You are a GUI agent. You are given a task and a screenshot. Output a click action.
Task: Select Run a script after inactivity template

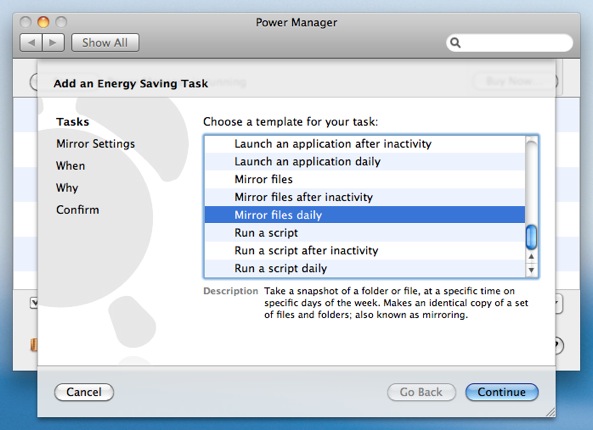coord(365,250)
